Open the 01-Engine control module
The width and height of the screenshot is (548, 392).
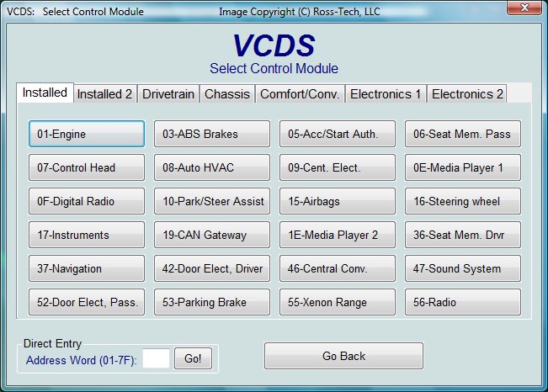coord(87,134)
